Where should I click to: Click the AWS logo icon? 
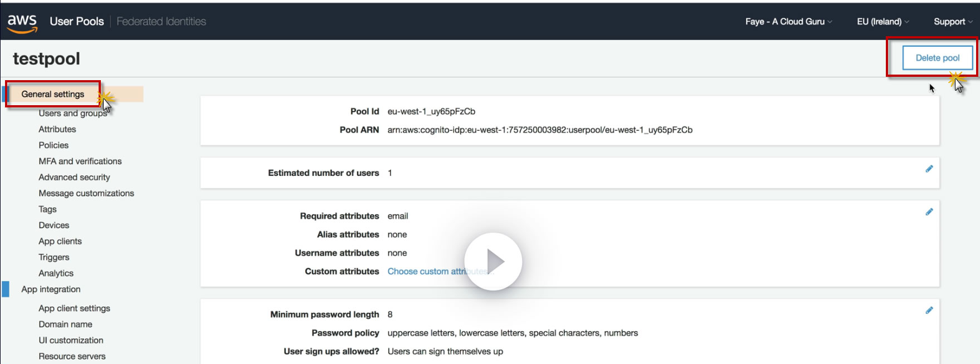pyautogui.click(x=22, y=22)
